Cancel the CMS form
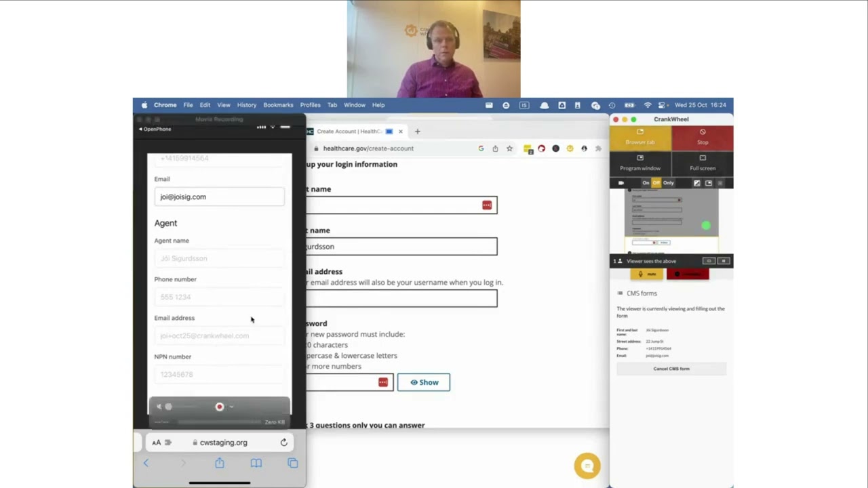This screenshot has height=488, width=868. click(671, 369)
